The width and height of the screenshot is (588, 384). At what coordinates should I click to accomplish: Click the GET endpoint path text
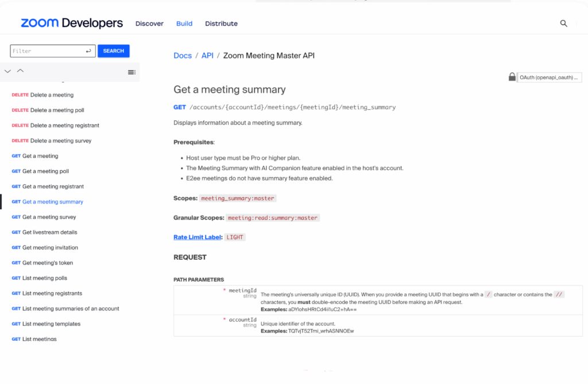pos(292,107)
